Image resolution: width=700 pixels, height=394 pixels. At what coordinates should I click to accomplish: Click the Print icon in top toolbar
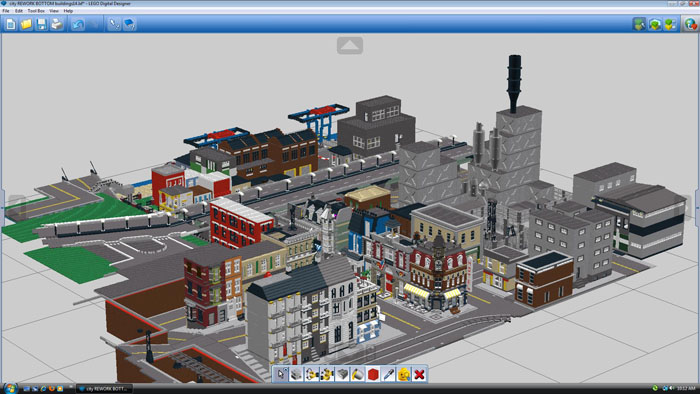coord(57,24)
